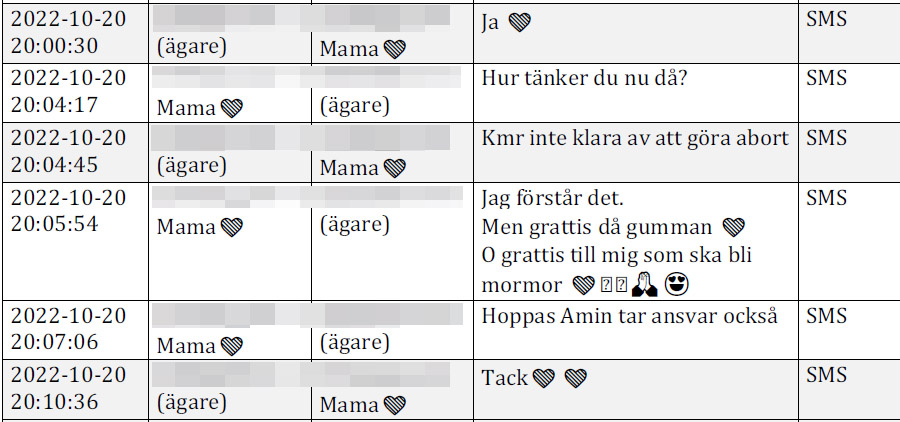Click the "Jag förstår det." text line
The height and width of the screenshot is (422, 900).
(553, 198)
